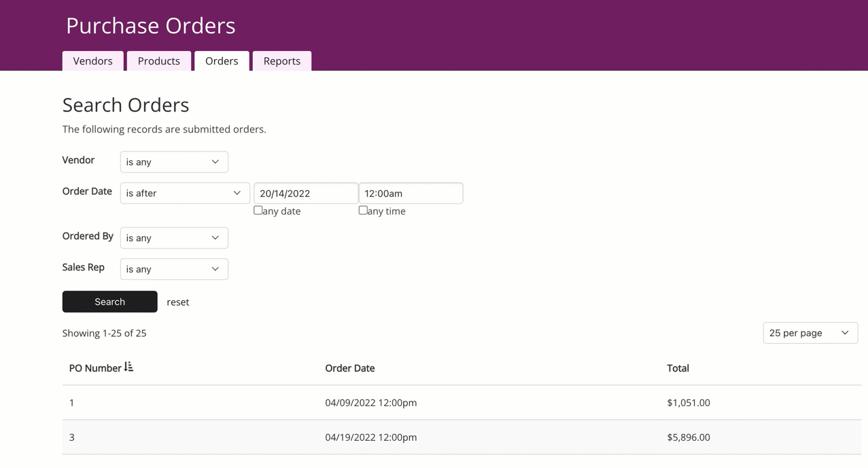Image resolution: width=868 pixels, height=468 pixels.
Task: Enable the any date checkbox
Action: (258, 211)
